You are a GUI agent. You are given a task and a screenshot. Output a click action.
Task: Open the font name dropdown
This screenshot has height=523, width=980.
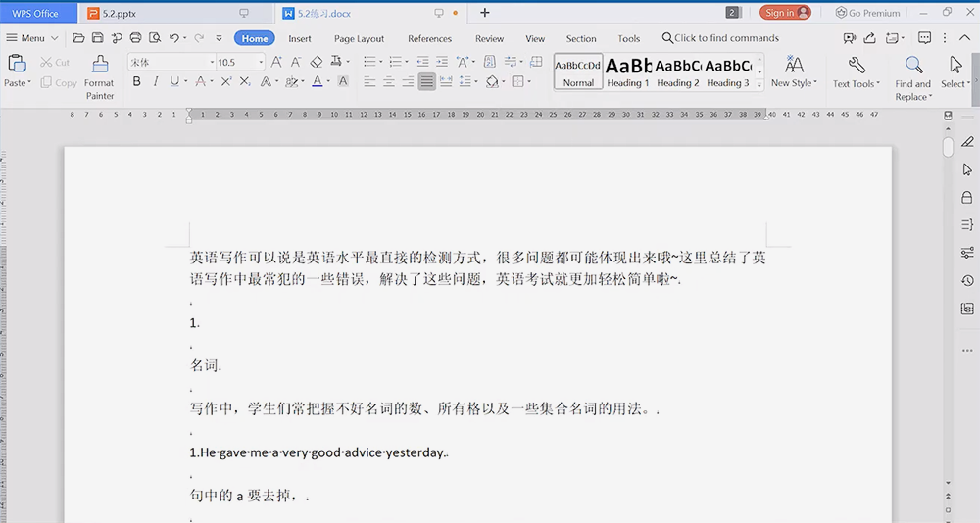[212, 62]
